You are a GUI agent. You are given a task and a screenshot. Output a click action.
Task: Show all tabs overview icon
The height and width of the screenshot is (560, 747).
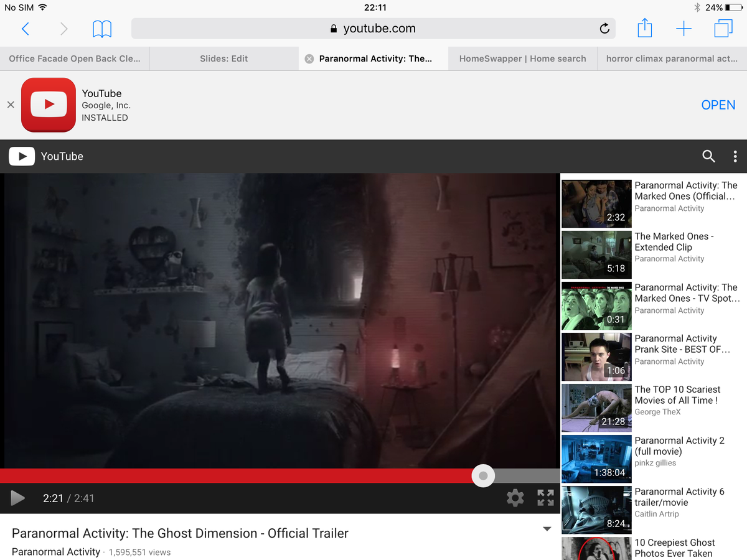723,28
